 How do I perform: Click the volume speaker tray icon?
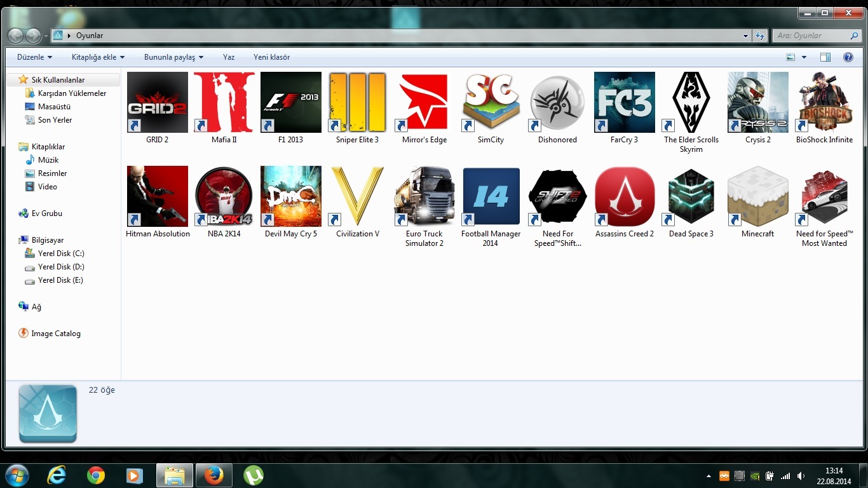tap(801, 476)
